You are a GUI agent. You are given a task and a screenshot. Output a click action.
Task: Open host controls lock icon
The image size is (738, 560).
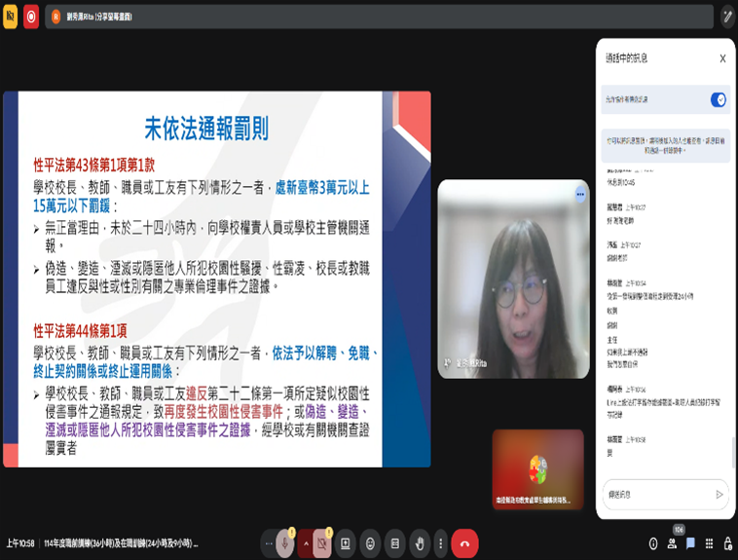tap(726, 543)
